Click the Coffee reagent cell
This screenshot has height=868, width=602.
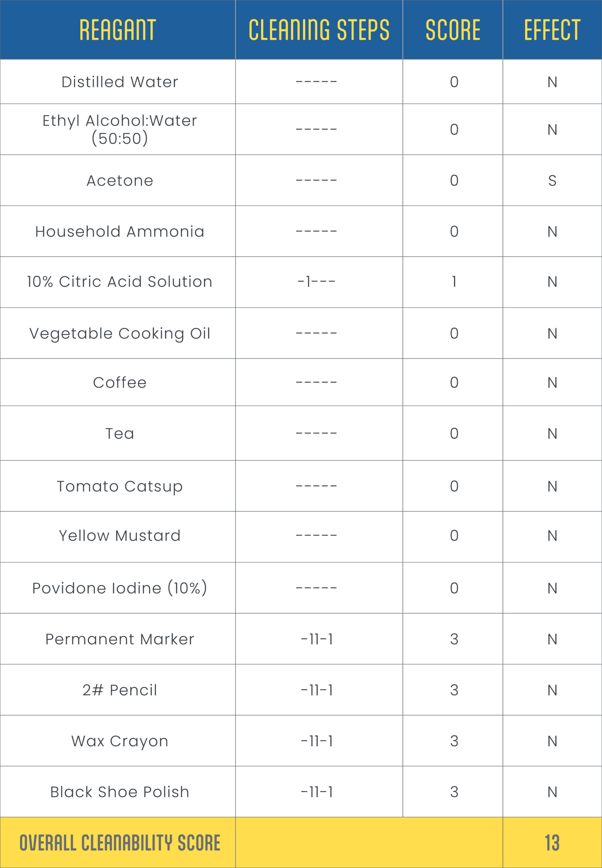pos(119,383)
